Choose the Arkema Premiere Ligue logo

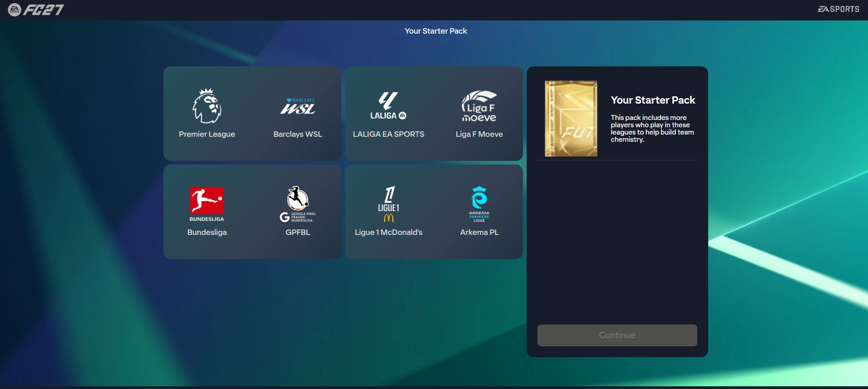pyautogui.click(x=479, y=204)
